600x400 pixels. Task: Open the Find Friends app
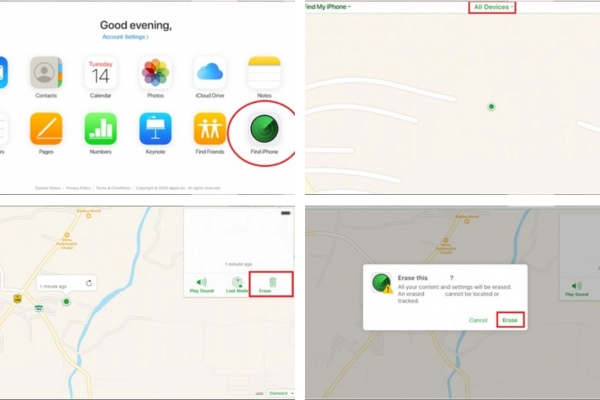210,129
